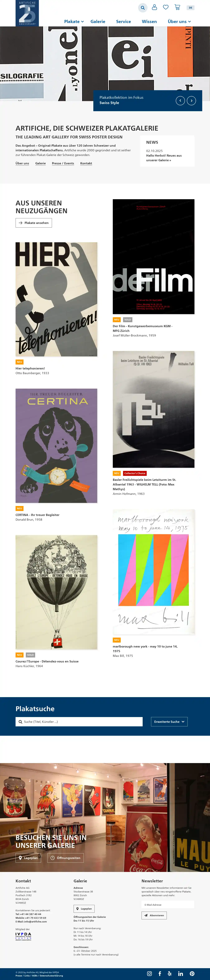Open the CERTINA dog poster thumbnail
210x980 pixels.
click(56, 446)
